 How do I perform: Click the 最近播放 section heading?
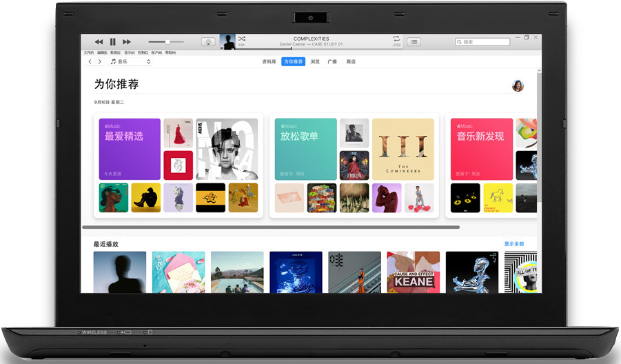click(105, 244)
